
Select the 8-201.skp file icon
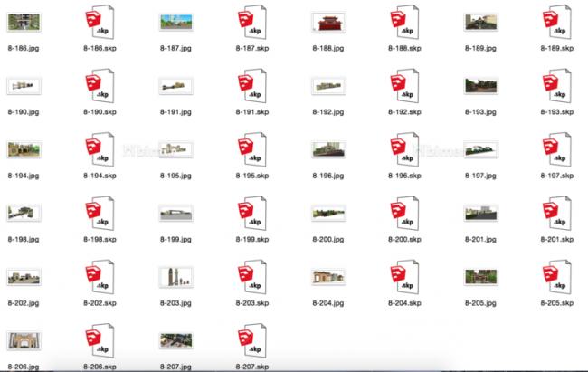[553, 214]
